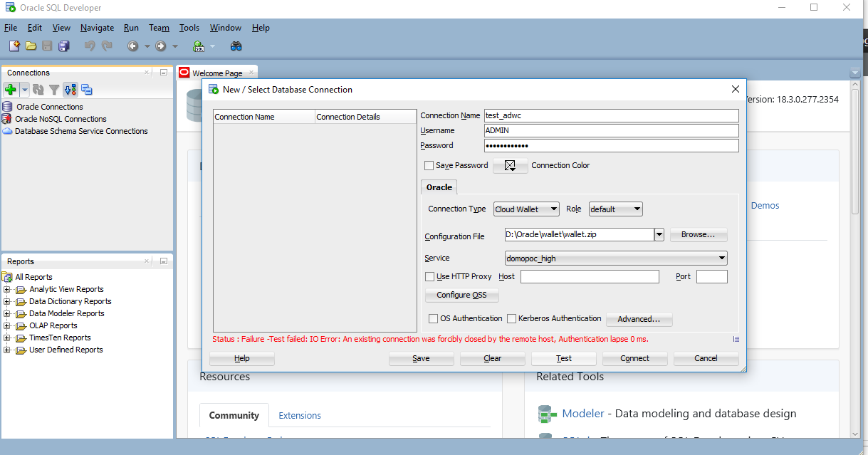
Task: Minimize the Connections panel
Action: 164,73
